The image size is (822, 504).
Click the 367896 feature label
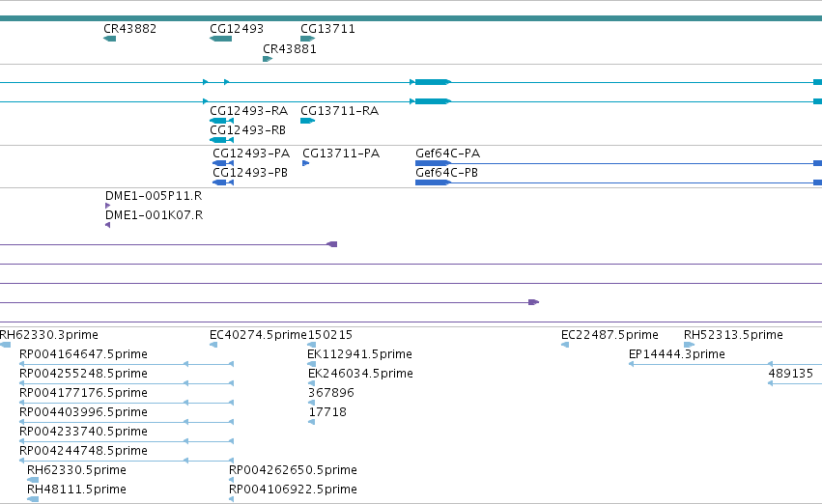[331, 393]
